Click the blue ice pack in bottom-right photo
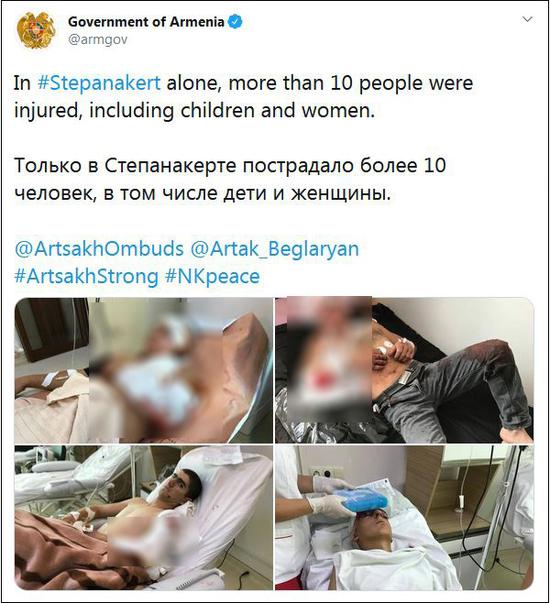This screenshot has width=550, height=603. [x=360, y=499]
